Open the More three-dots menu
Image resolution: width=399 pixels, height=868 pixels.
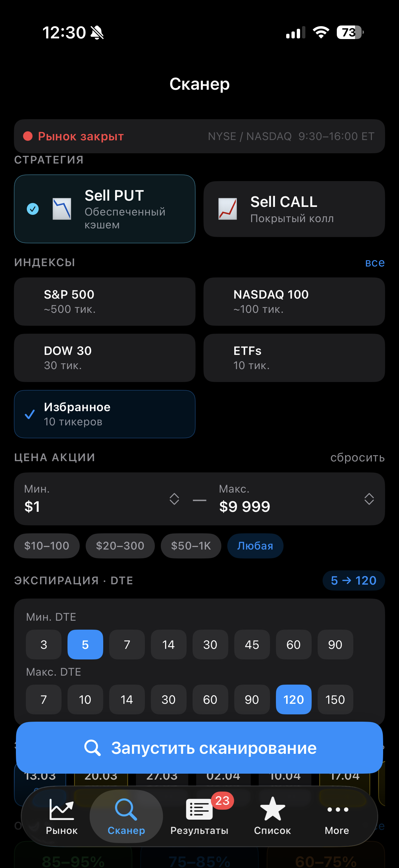[x=337, y=810]
